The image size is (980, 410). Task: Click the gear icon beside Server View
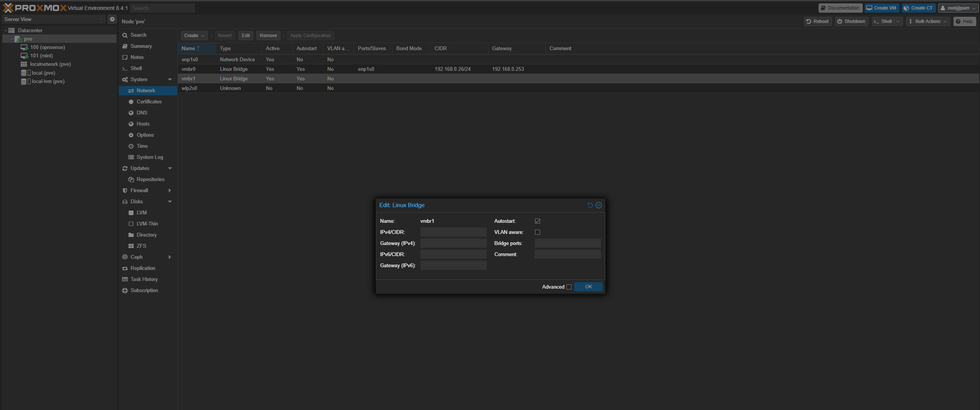[112, 19]
